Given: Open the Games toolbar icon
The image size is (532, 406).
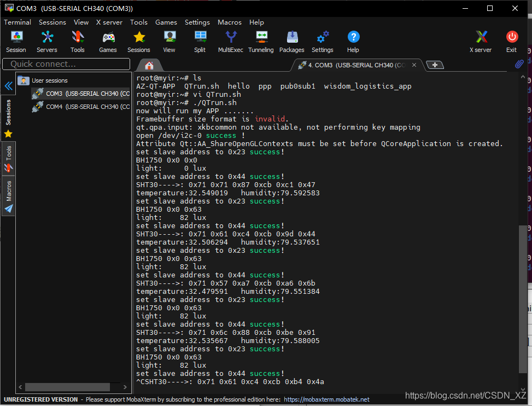Looking at the screenshot, I should 108,42.
